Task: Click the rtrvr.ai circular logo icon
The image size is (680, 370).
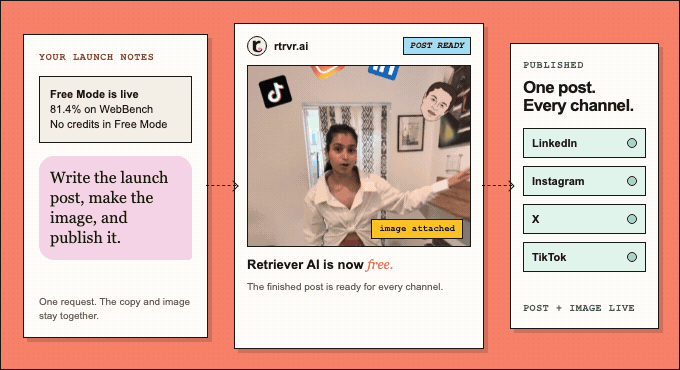Action: click(x=257, y=46)
